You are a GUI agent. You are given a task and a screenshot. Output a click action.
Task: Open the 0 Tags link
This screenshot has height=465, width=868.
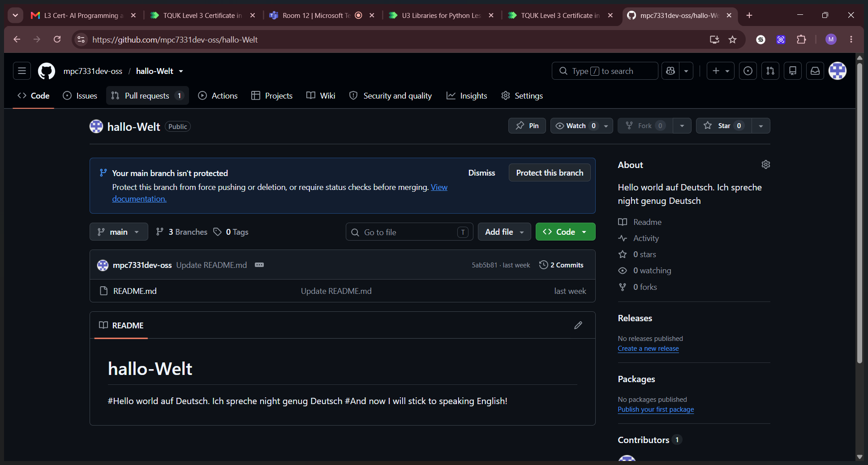tap(231, 232)
